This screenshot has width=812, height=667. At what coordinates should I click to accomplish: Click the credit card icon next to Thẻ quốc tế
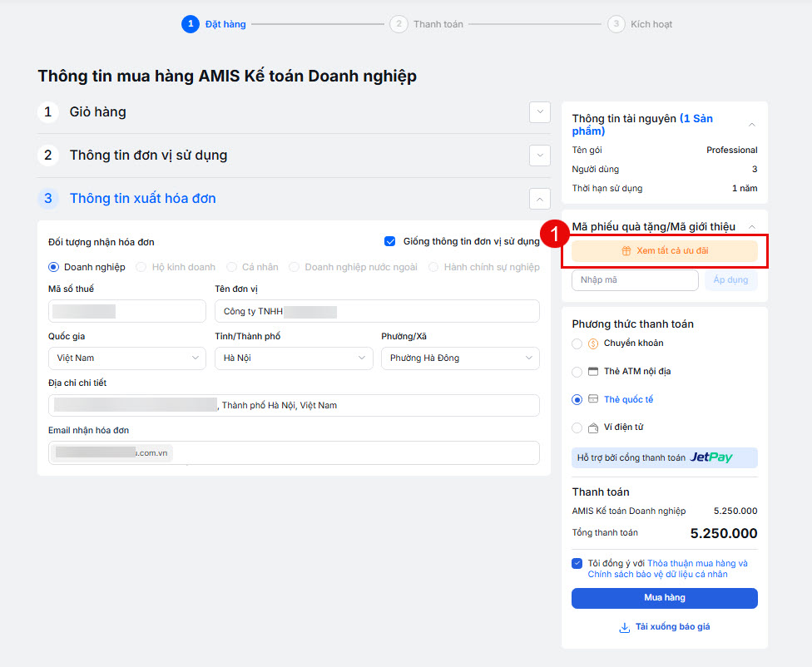point(593,398)
